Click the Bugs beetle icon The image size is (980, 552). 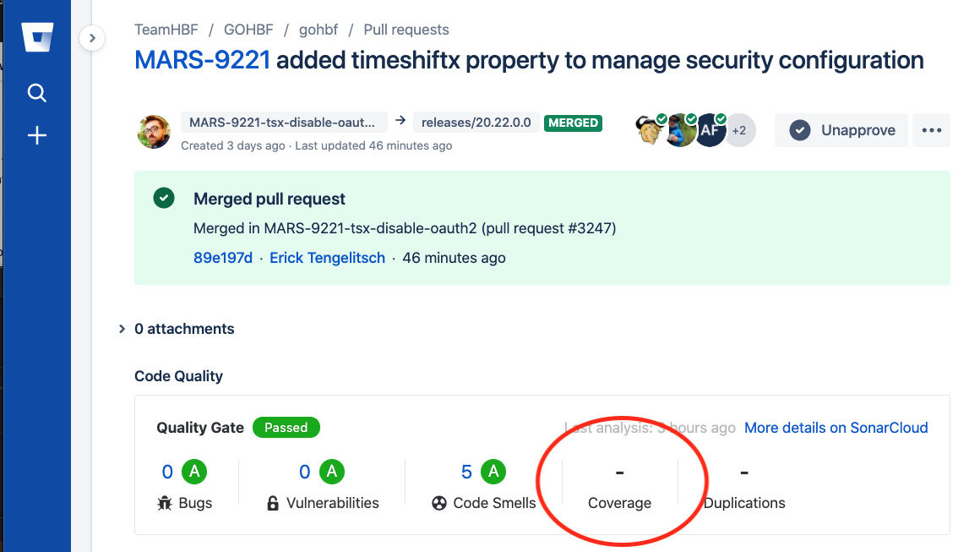coord(165,503)
